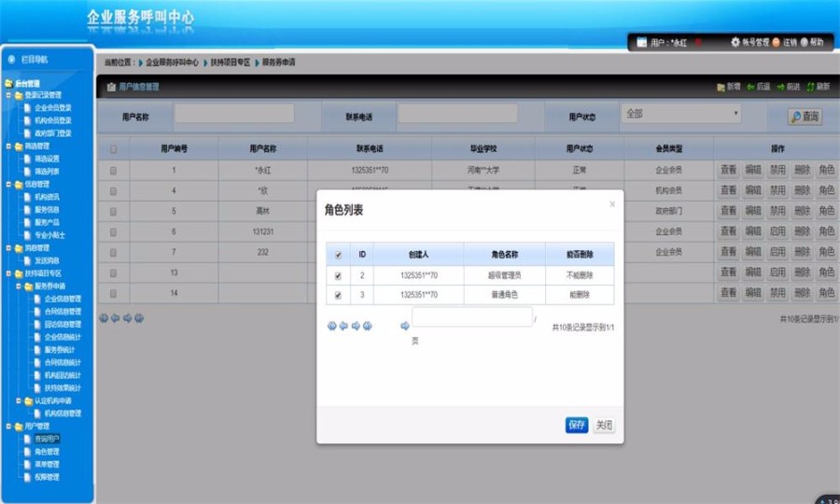Click the document icon for 发送消息
This screenshot has width=840, height=504.
(x=27, y=260)
